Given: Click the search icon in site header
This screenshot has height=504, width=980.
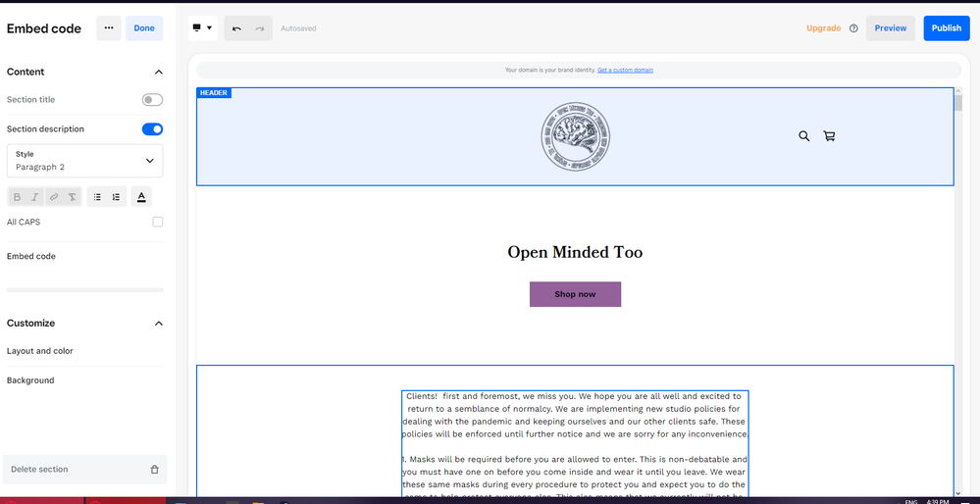Looking at the screenshot, I should point(803,136).
